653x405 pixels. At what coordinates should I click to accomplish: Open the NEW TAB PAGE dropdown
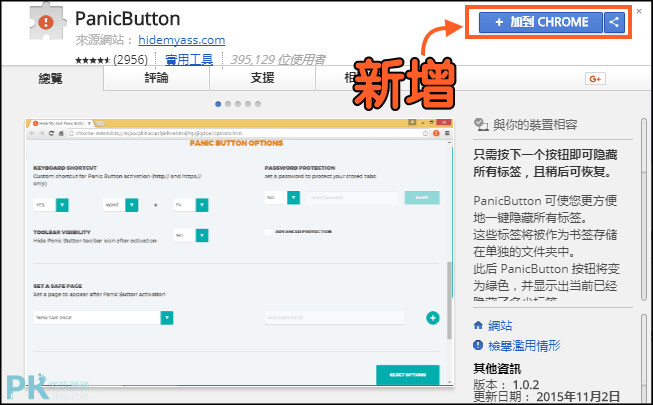pyautogui.click(x=103, y=318)
